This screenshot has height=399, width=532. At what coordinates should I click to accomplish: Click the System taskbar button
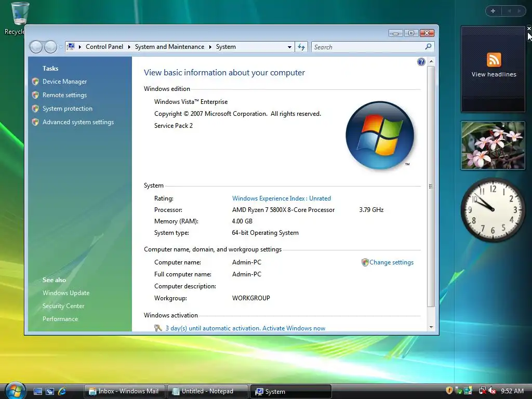tap(291, 391)
